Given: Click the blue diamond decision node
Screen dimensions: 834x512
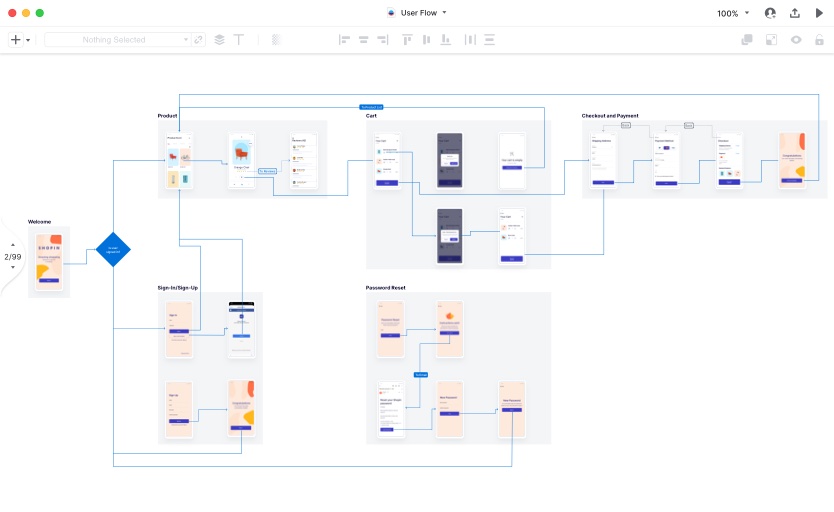Looking at the screenshot, I should pos(113,249).
